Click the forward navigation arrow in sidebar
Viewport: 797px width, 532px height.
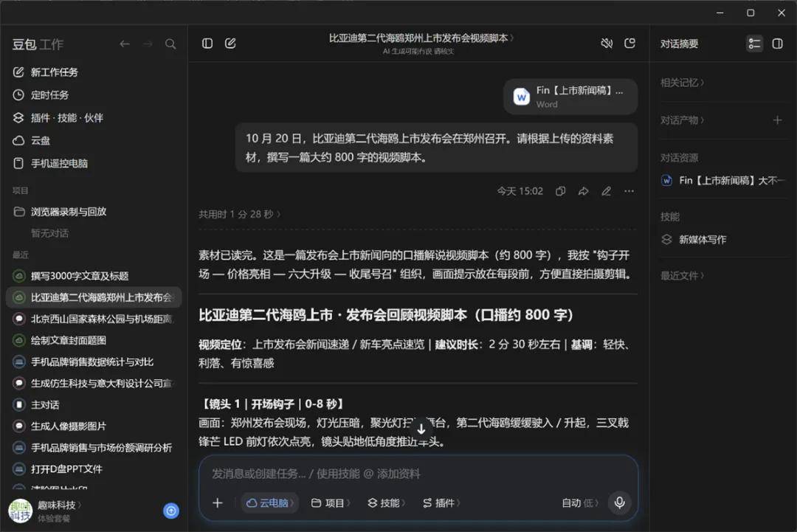[x=148, y=44]
